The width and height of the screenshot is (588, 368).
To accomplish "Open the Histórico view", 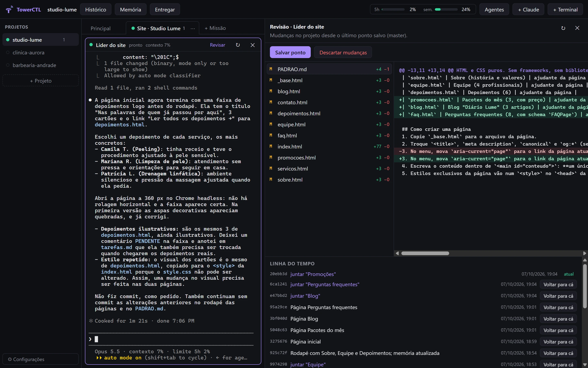I will (96, 9).
